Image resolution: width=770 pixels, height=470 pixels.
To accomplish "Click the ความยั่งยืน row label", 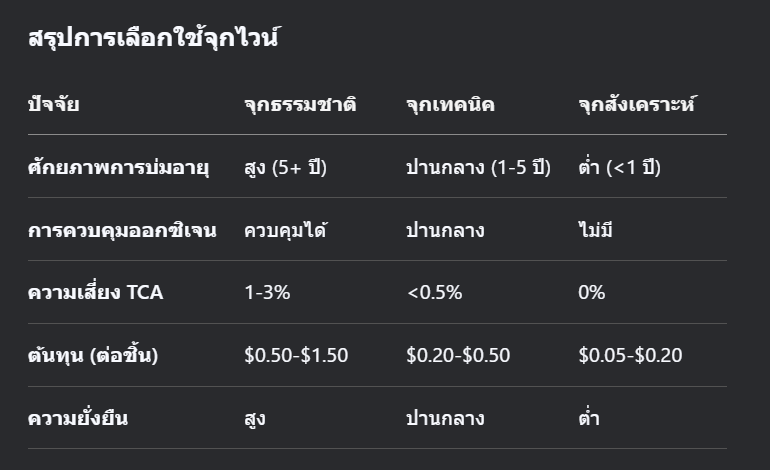I will [78, 418].
